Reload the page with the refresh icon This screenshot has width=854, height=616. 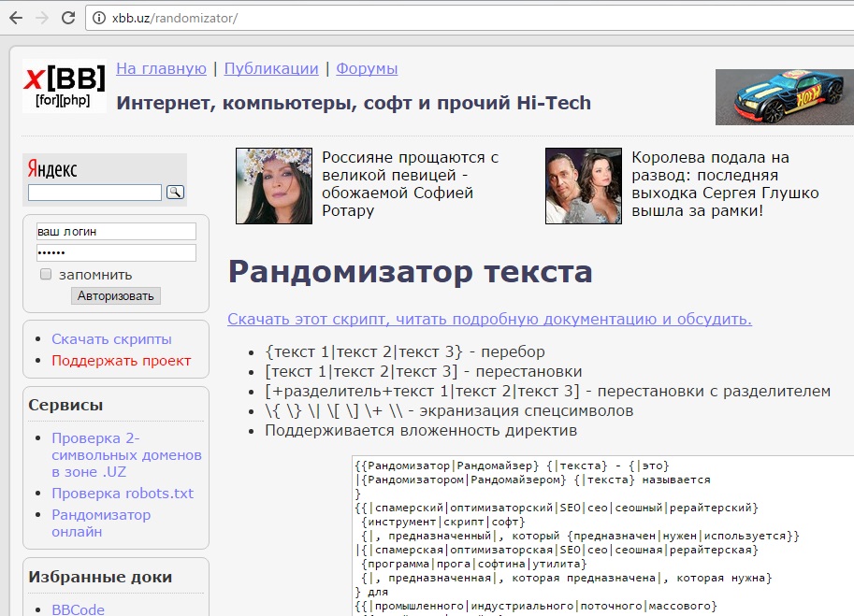pyautogui.click(x=67, y=18)
